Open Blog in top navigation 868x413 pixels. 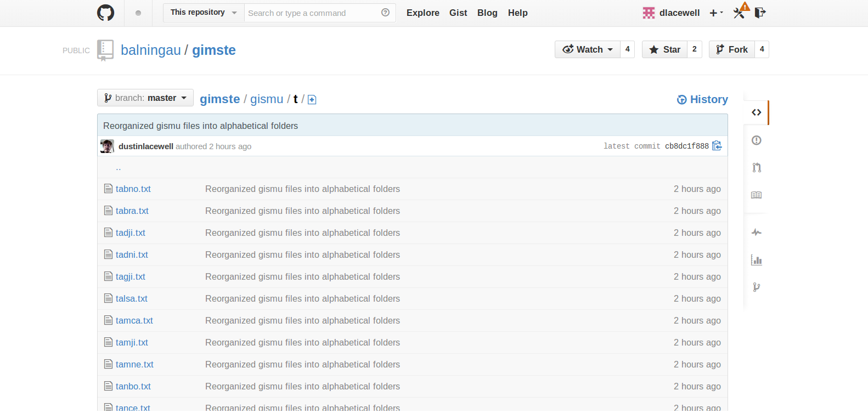pos(487,13)
